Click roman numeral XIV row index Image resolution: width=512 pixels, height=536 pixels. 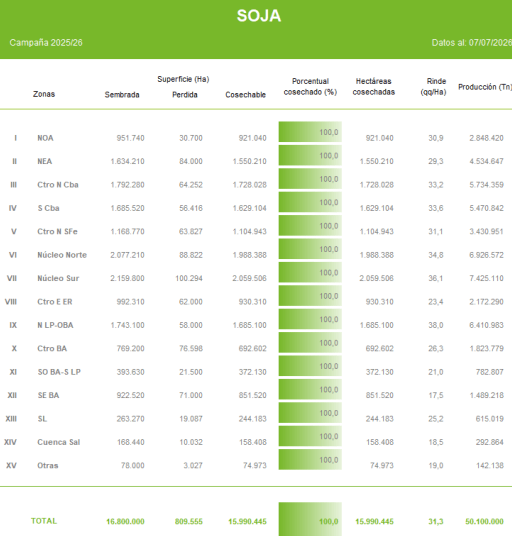(10, 442)
